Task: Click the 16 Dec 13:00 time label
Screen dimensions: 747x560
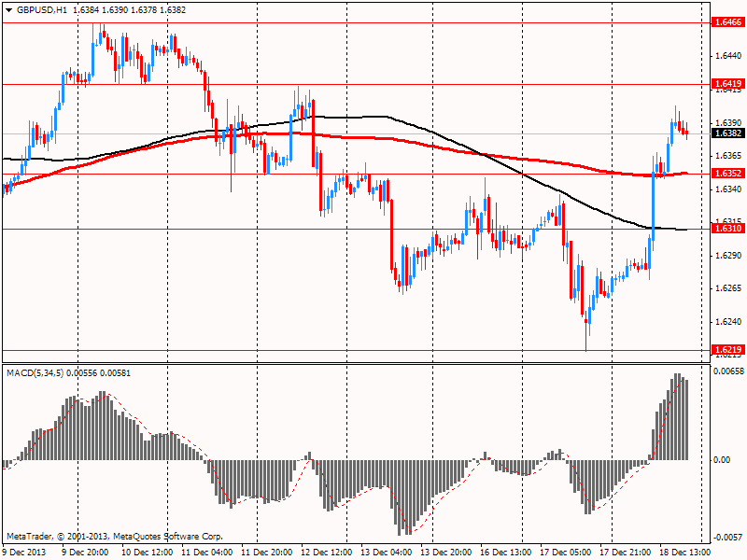Action: click(x=506, y=553)
